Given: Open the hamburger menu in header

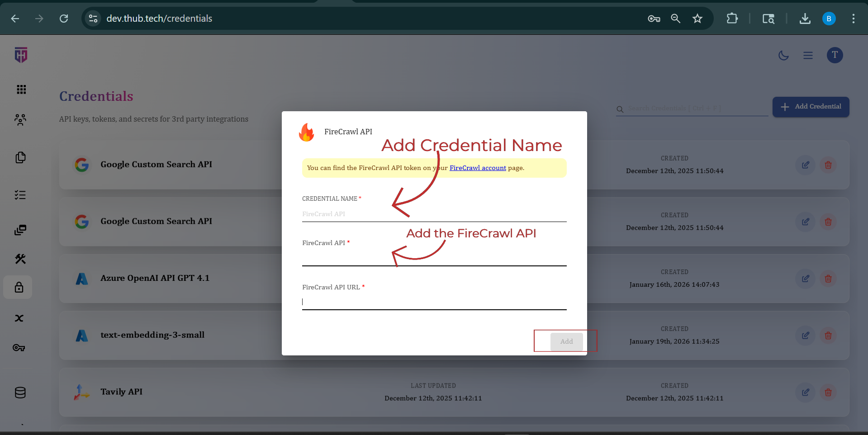Looking at the screenshot, I should pyautogui.click(x=808, y=56).
